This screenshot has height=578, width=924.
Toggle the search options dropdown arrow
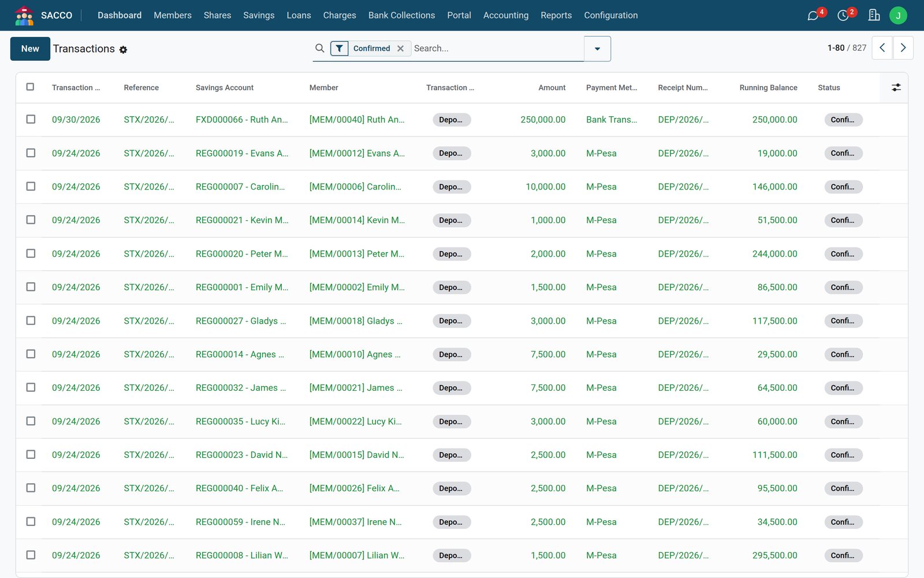[598, 49]
